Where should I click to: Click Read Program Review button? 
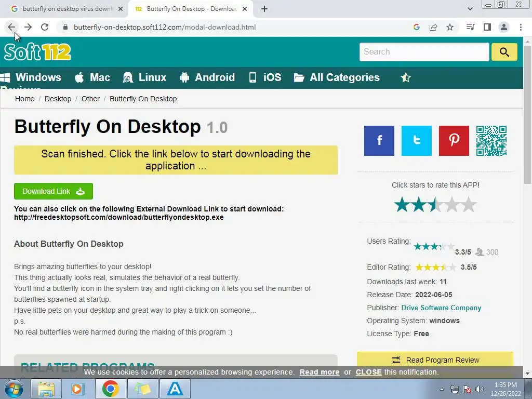pyautogui.click(x=435, y=360)
